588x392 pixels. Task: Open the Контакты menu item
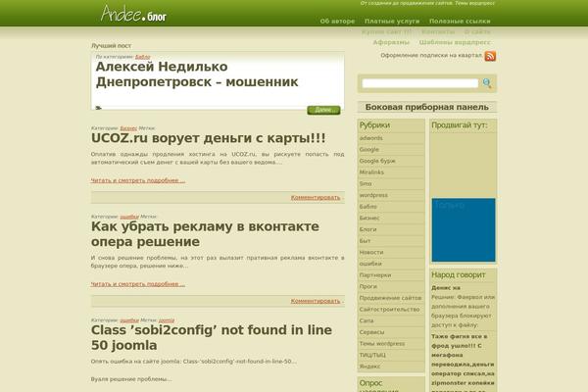click(438, 32)
